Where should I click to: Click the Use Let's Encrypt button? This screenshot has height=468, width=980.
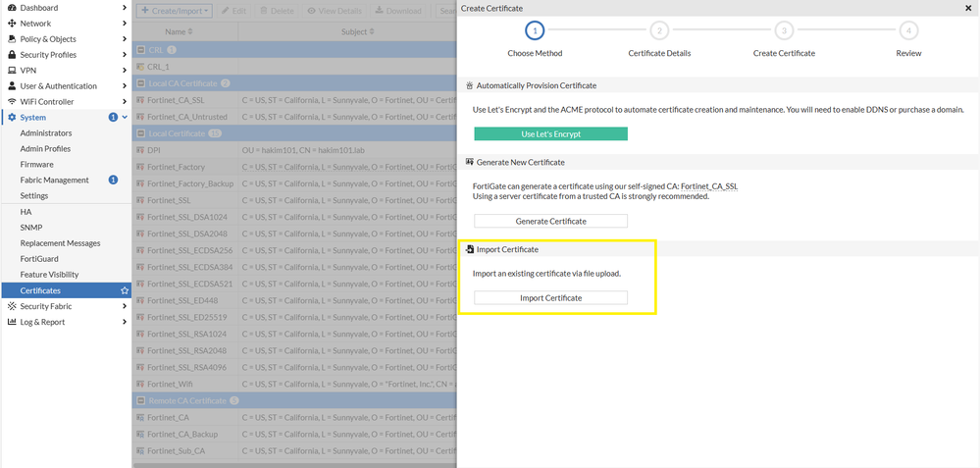coord(550,133)
